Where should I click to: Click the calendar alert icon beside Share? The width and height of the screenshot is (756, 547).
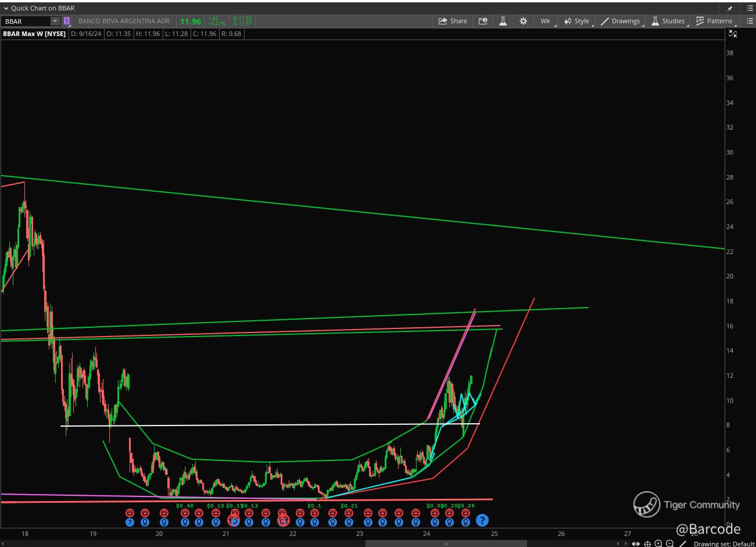pos(483,21)
